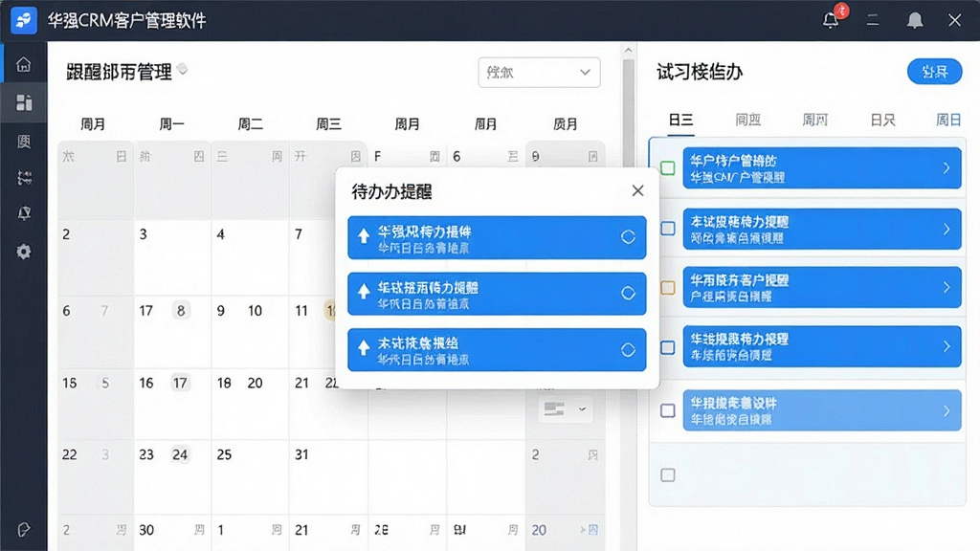Check box beside 华报接库着设件 task
This screenshot has height=551, width=980.
click(667, 410)
